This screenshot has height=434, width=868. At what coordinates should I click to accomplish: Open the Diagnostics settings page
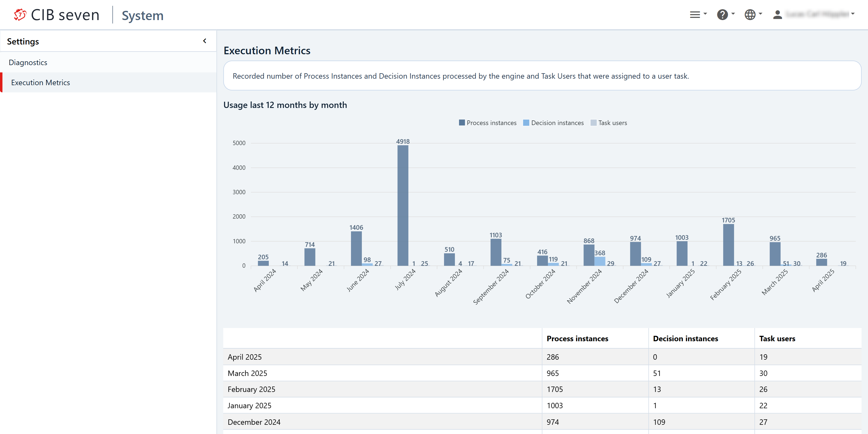tap(28, 62)
